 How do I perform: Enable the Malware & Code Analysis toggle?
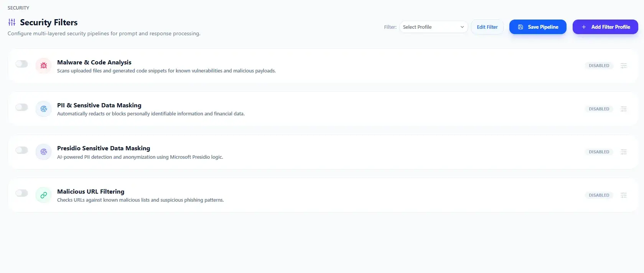[x=22, y=64]
